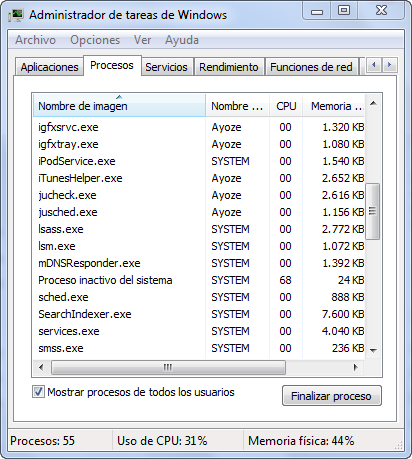Select the SearchIndexer.exe process
This screenshot has height=459, width=412.
click(x=199, y=314)
